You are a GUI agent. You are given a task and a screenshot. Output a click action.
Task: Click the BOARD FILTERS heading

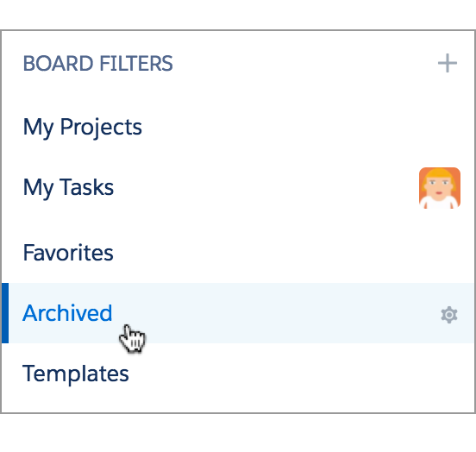pos(97,64)
